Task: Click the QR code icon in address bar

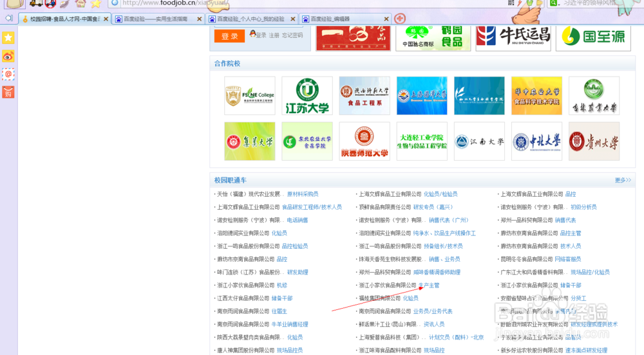Action: tap(511, 3)
